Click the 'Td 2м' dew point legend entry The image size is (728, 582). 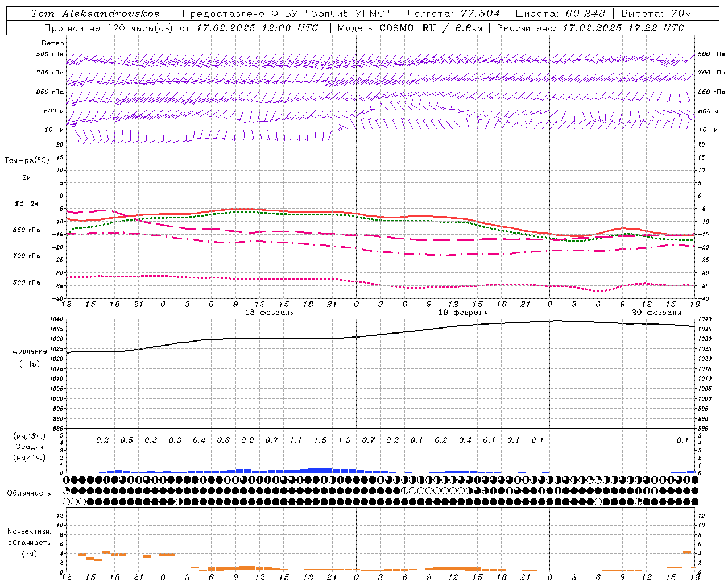pyautogui.click(x=26, y=203)
